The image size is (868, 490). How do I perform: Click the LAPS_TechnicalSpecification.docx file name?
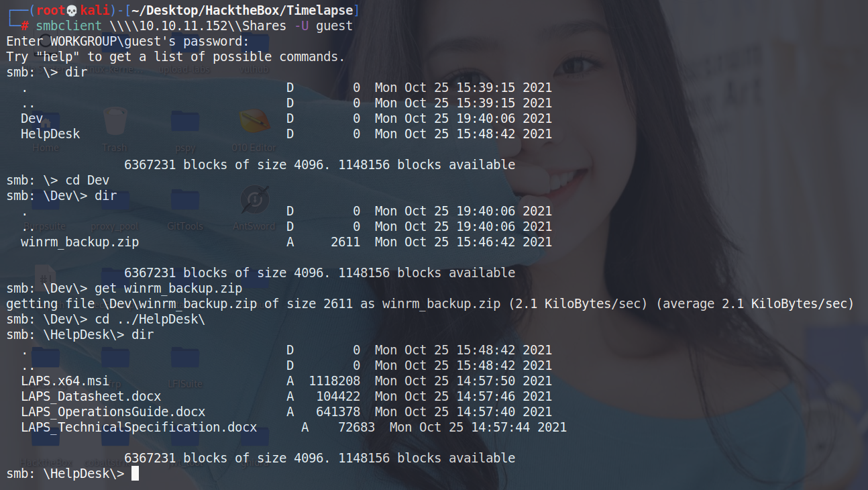[139, 428]
